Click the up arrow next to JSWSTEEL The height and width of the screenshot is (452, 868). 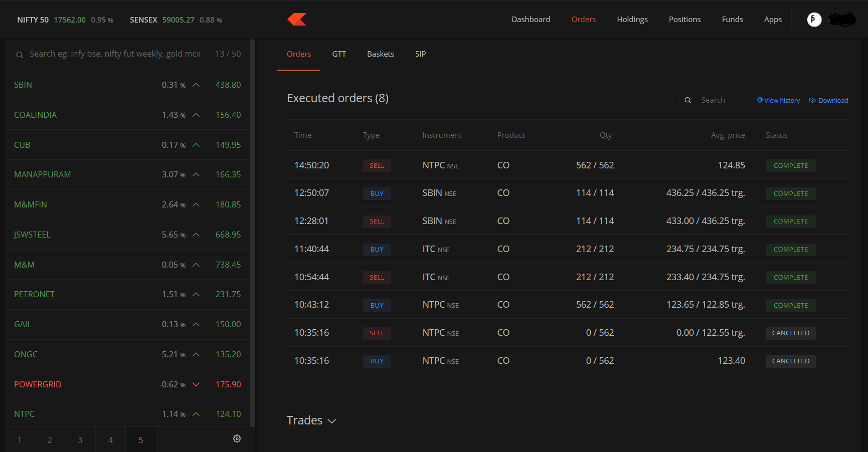click(x=196, y=235)
